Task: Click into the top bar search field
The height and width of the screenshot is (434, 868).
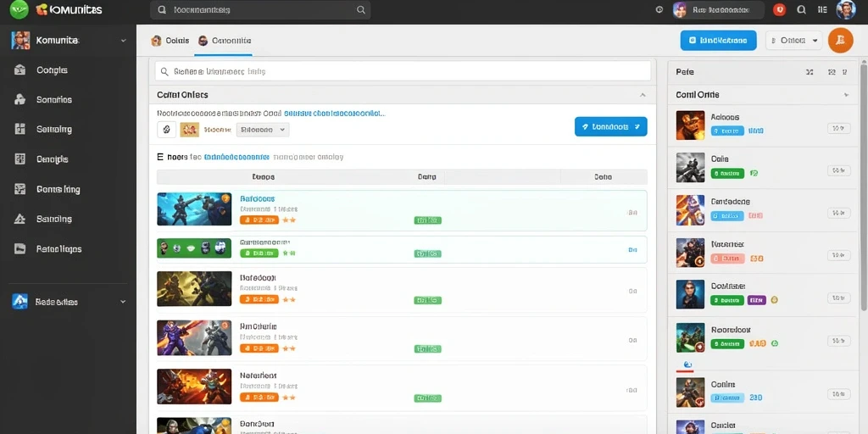Action: pos(260,10)
